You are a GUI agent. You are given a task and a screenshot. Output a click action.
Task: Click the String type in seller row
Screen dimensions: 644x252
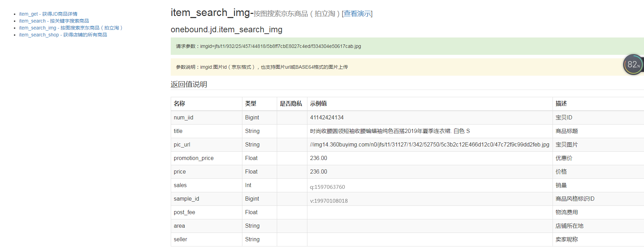click(x=252, y=239)
